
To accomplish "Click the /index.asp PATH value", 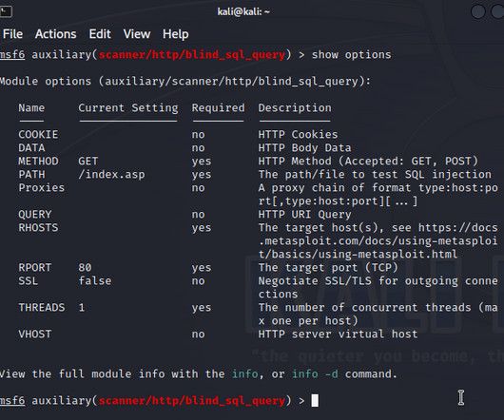I will point(111,174).
